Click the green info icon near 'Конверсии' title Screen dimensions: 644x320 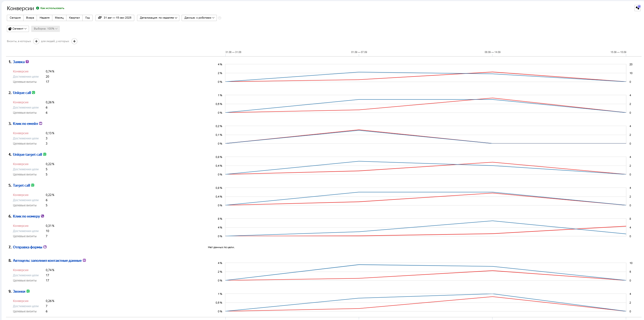point(38,8)
